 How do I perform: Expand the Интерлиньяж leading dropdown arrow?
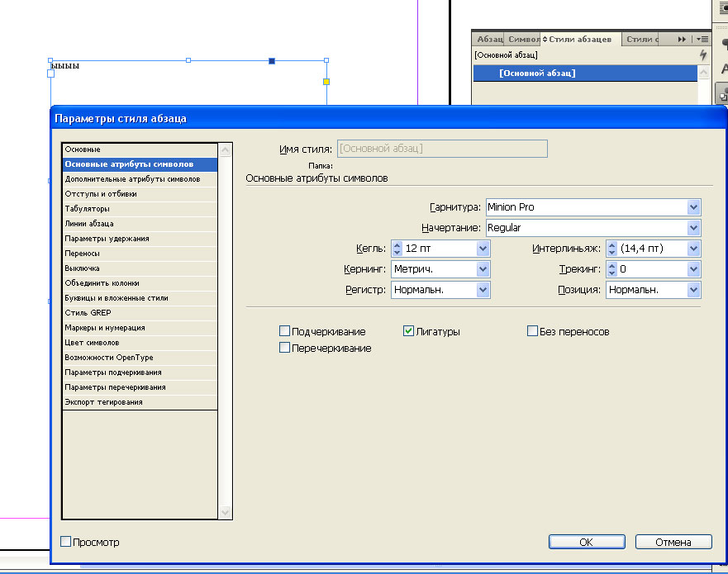(x=693, y=249)
